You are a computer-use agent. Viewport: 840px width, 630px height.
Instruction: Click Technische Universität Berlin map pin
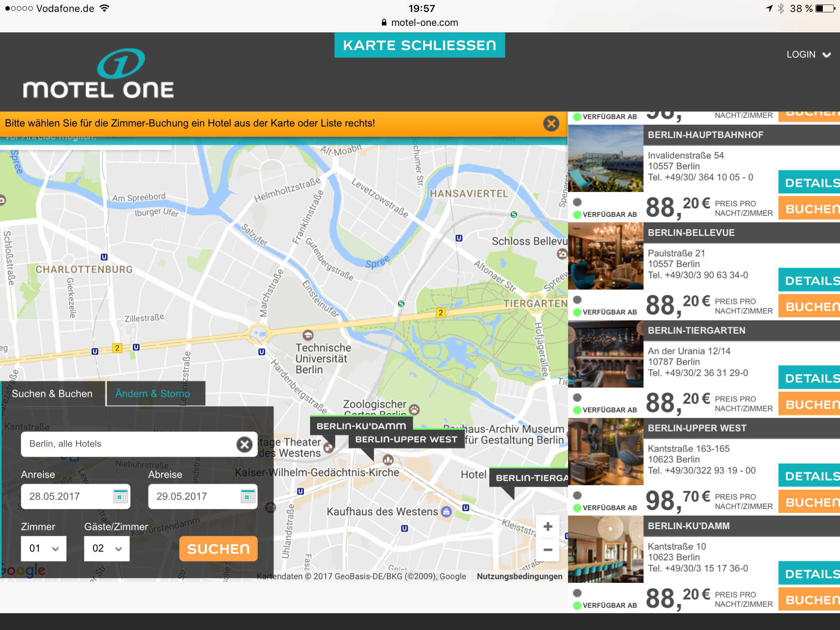[x=308, y=335]
